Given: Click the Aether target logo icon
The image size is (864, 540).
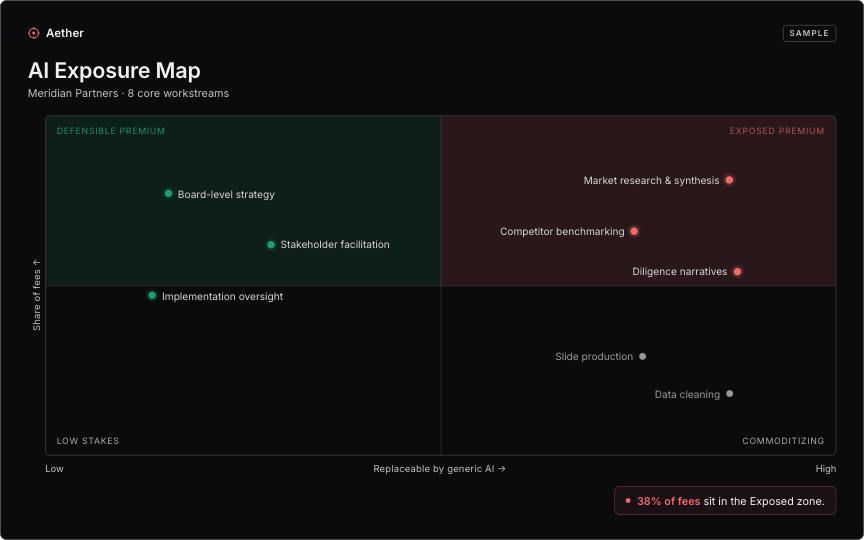Looking at the screenshot, I should tap(34, 33).
